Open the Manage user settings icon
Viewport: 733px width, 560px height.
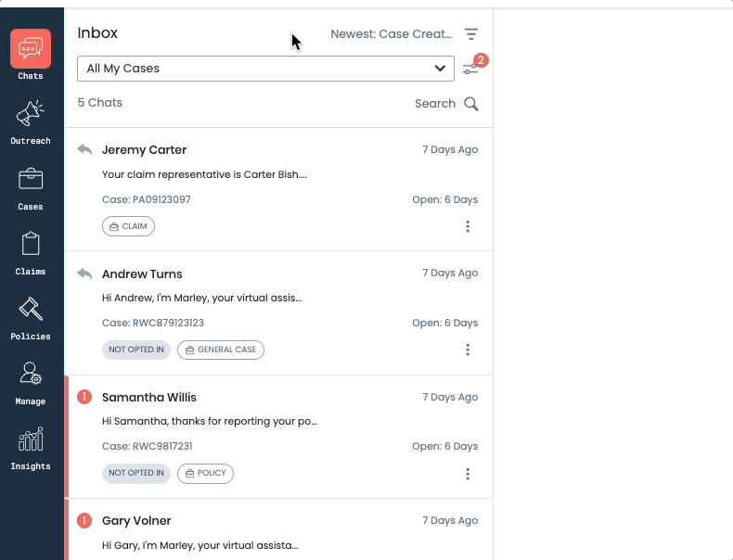pyautogui.click(x=31, y=375)
